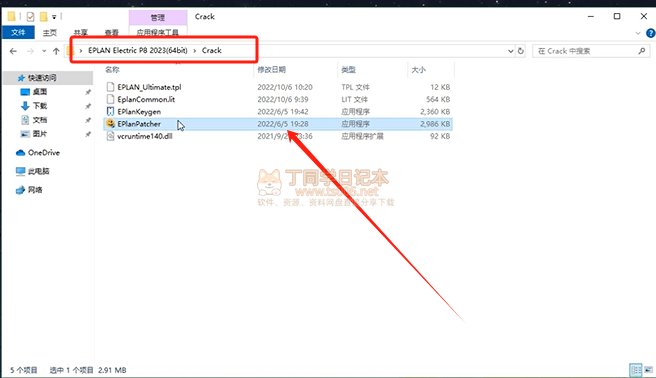Image resolution: width=656 pixels, height=378 pixels.
Task: Open the 文件 (File) ribbon tab
Action: pyautogui.click(x=18, y=32)
